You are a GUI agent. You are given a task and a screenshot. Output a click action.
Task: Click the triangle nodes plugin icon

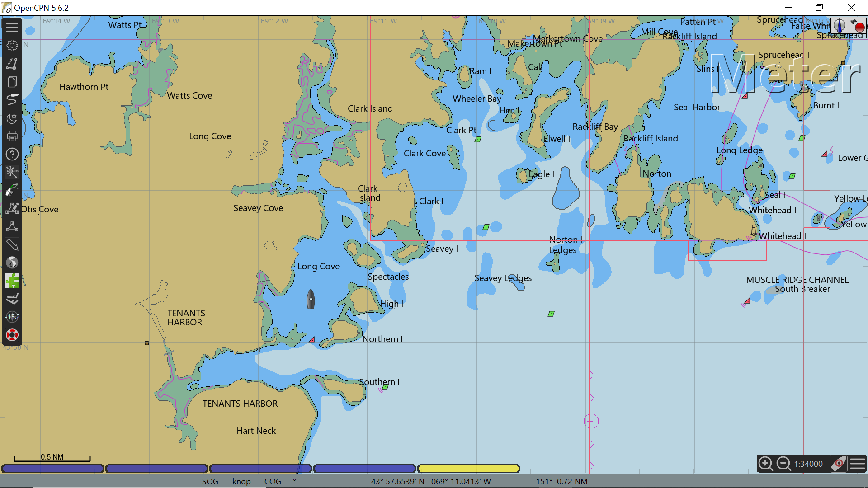(12, 226)
